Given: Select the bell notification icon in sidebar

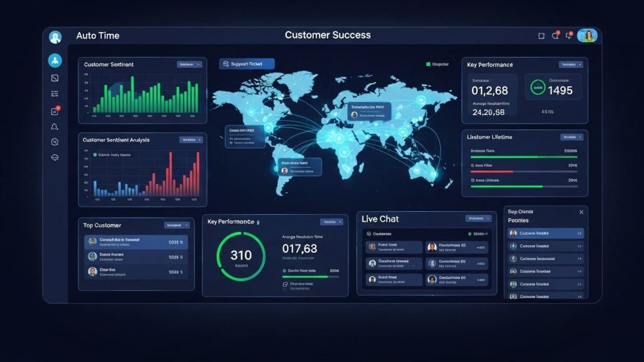Looking at the screenshot, I should [55, 127].
